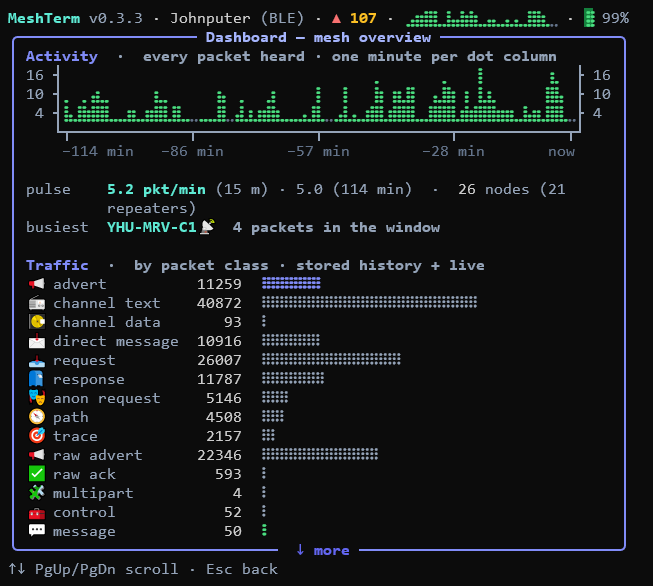Click the channel text traffic bar
Screen dimensions: 653x586
coord(369,302)
